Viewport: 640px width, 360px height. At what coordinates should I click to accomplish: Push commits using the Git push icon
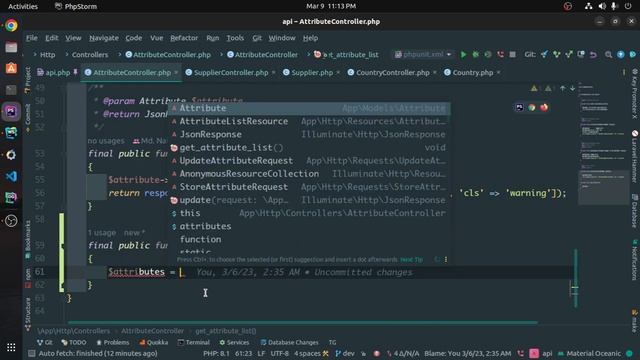coord(569,55)
